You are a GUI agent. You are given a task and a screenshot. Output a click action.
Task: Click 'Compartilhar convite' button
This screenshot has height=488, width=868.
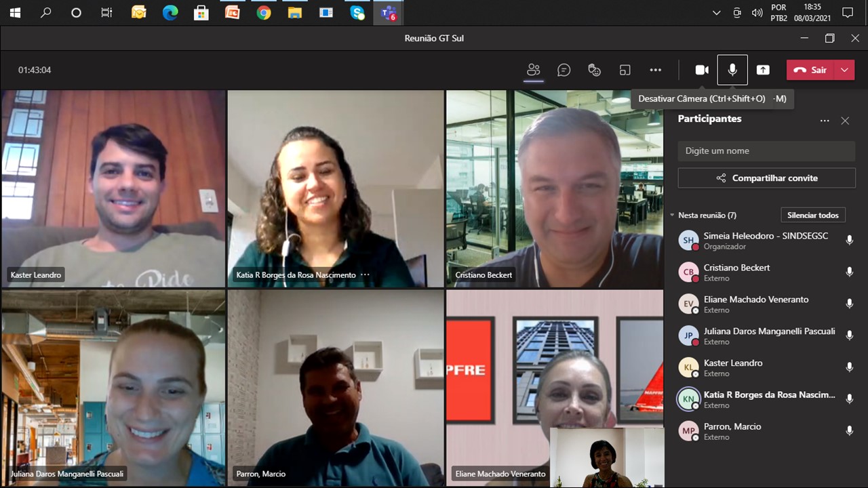[x=766, y=178]
